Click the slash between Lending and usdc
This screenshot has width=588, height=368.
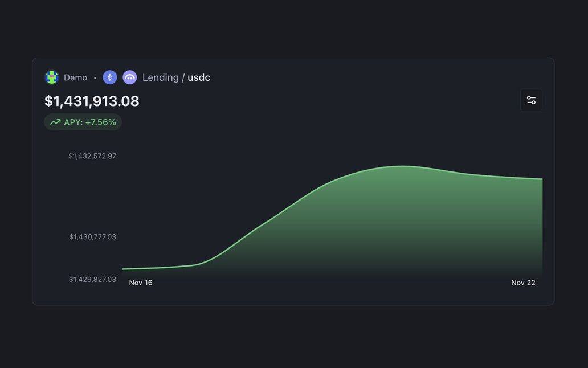click(x=183, y=77)
